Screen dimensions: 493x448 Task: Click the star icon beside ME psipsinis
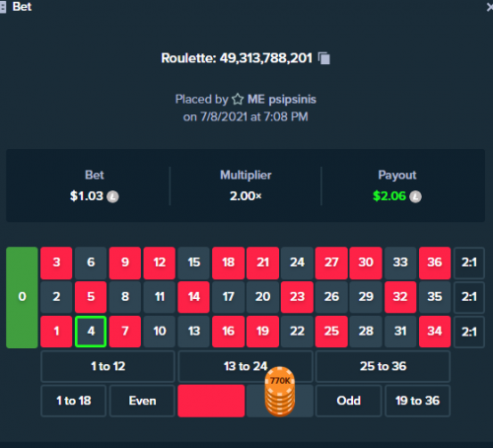tap(238, 99)
